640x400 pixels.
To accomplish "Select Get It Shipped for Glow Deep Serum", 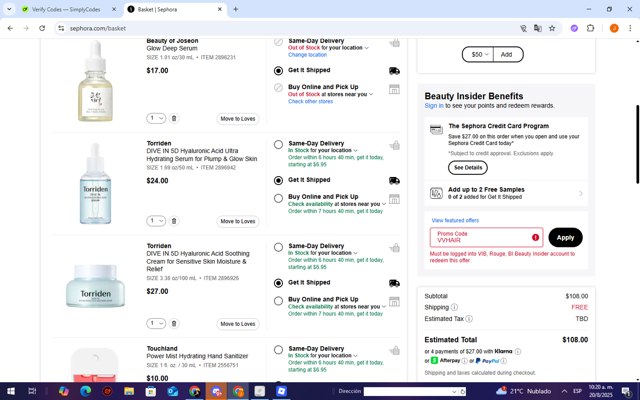I will [x=278, y=71].
